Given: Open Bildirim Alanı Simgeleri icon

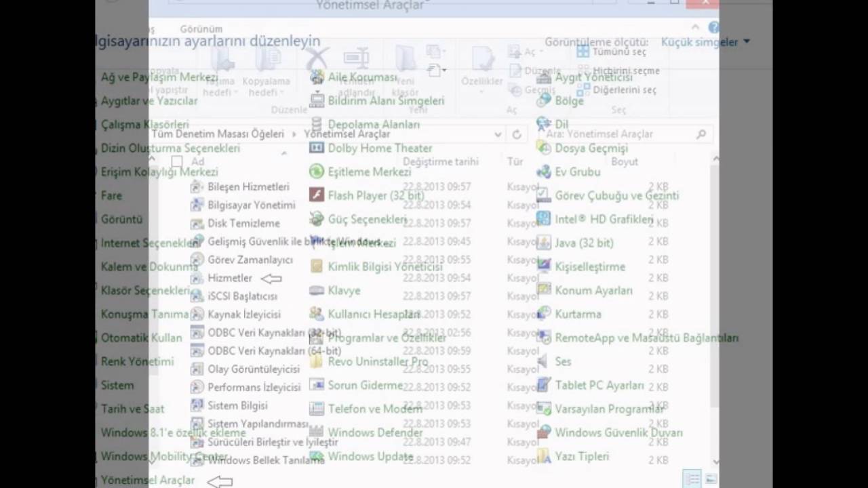Looking at the screenshot, I should (x=317, y=100).
